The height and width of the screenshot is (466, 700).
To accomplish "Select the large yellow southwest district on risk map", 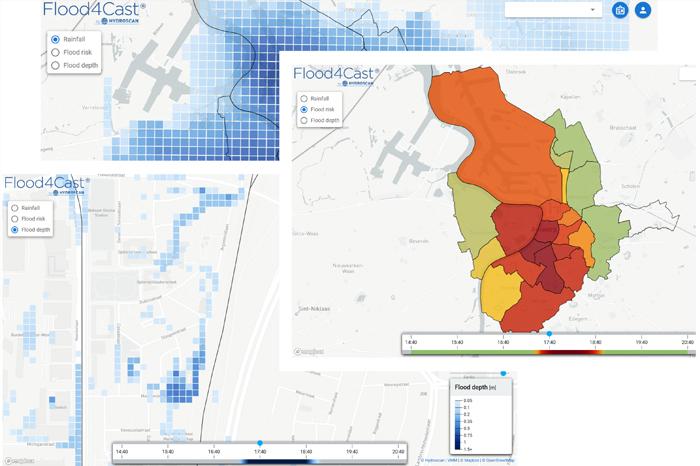I will coord(501,292).
